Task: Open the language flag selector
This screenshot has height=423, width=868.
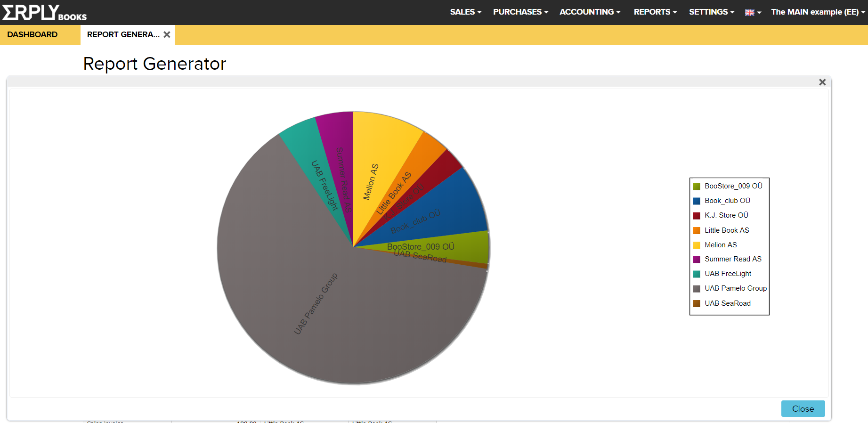Action: pos(753,12)
